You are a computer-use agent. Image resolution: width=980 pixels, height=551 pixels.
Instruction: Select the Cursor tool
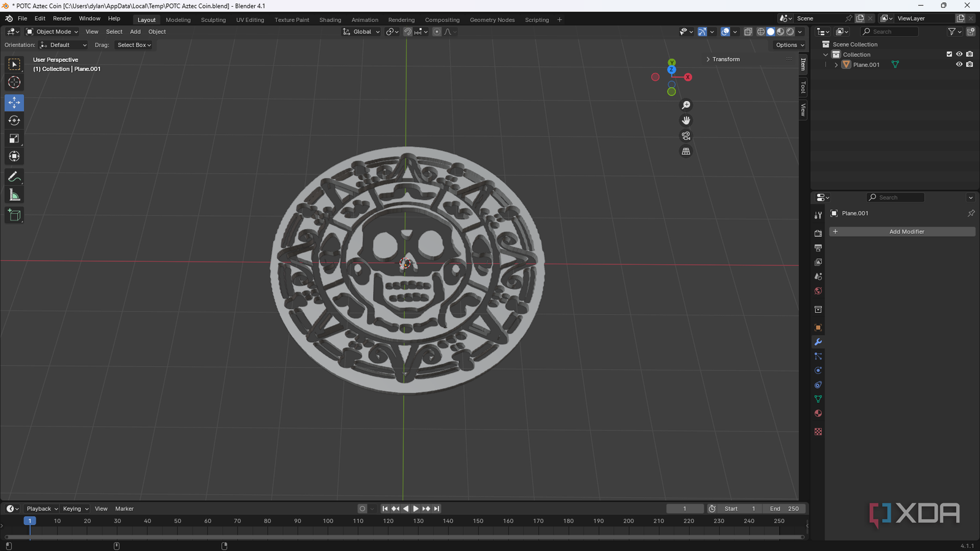coord(14,83)
